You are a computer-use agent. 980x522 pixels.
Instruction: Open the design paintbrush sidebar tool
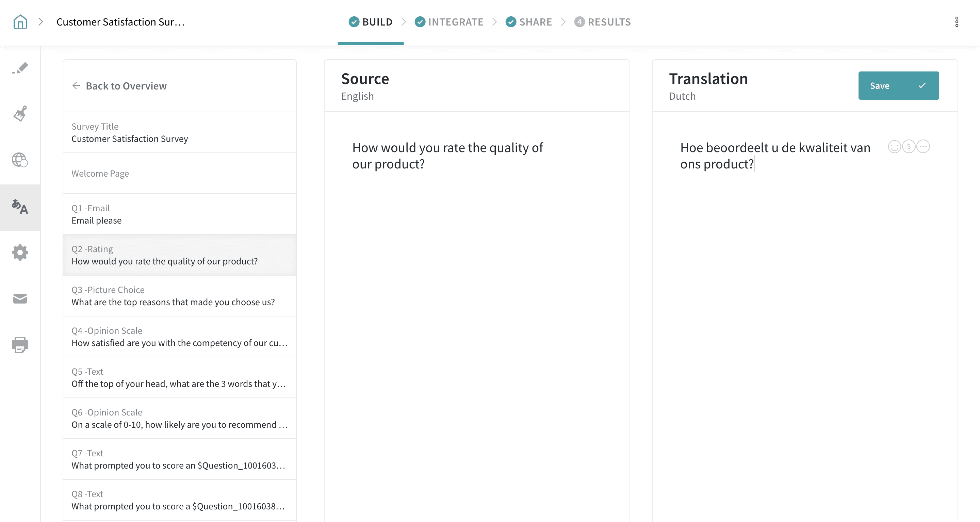(x=20, y=114)
